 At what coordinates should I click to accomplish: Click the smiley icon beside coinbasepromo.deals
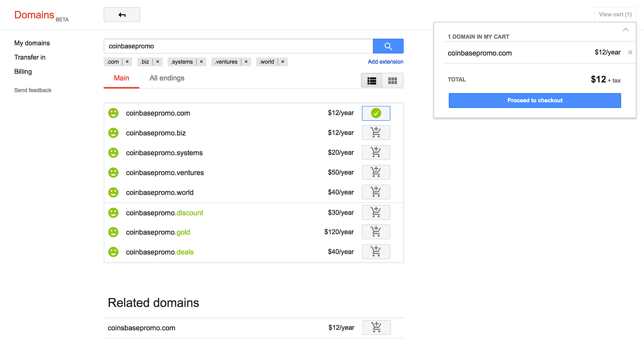tap(113, 252)
